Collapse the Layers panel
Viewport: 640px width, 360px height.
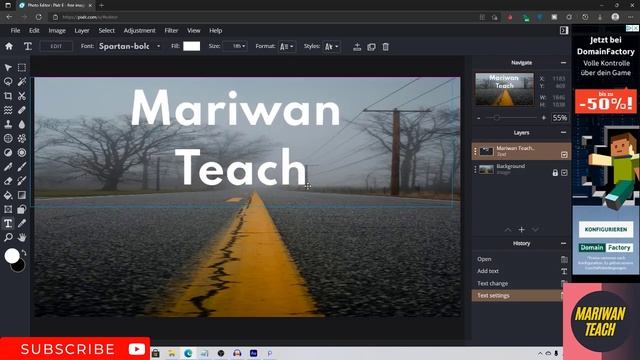coord(563,132)
